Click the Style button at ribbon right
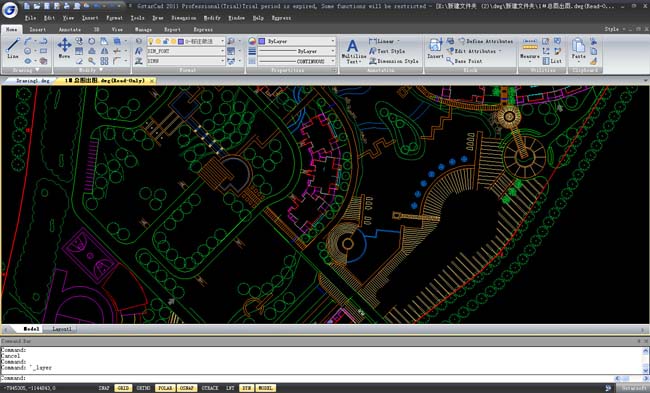The height and width of the screenshot is (393, 650). [611, 29]
